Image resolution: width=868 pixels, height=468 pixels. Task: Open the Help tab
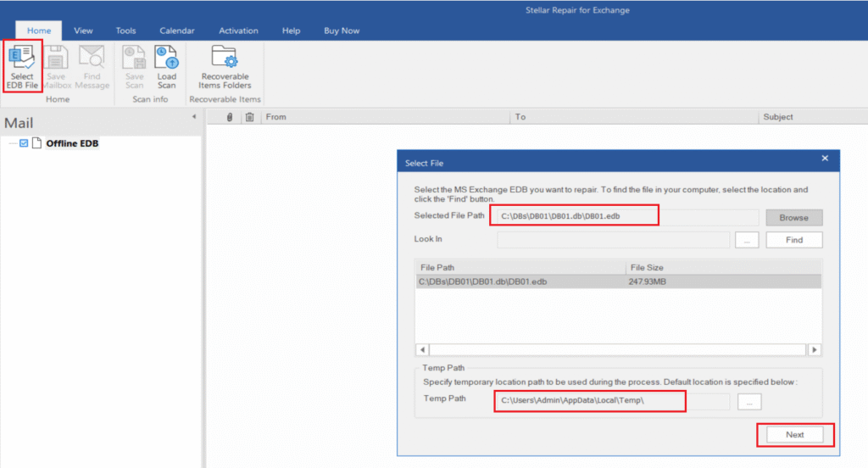(x=291, y=31)
